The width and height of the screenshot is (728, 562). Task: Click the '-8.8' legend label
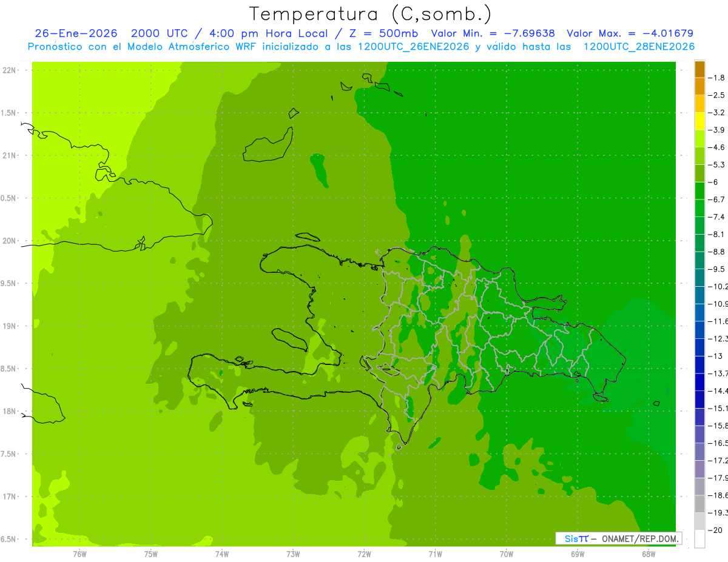tap(716, 252)
